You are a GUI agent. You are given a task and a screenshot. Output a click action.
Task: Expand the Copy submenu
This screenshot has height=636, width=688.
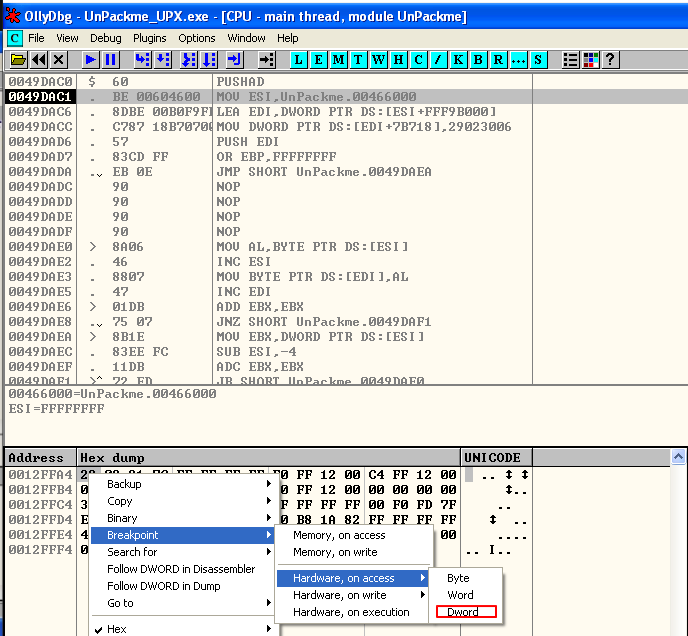coord(183,501)
